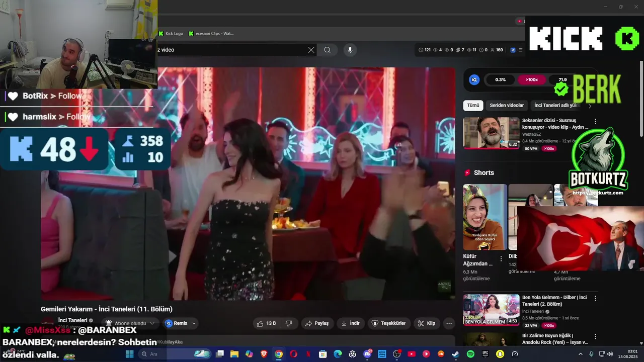Open OBS Studio from taskbar

pyautogui.click(x=396, y=354)
